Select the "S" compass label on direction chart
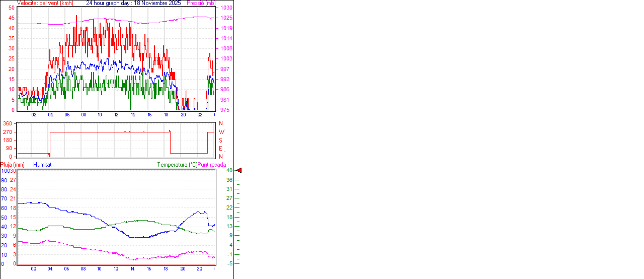Image resolution: width=644 pixels, height=279 pixels. (x=221, y=140)
